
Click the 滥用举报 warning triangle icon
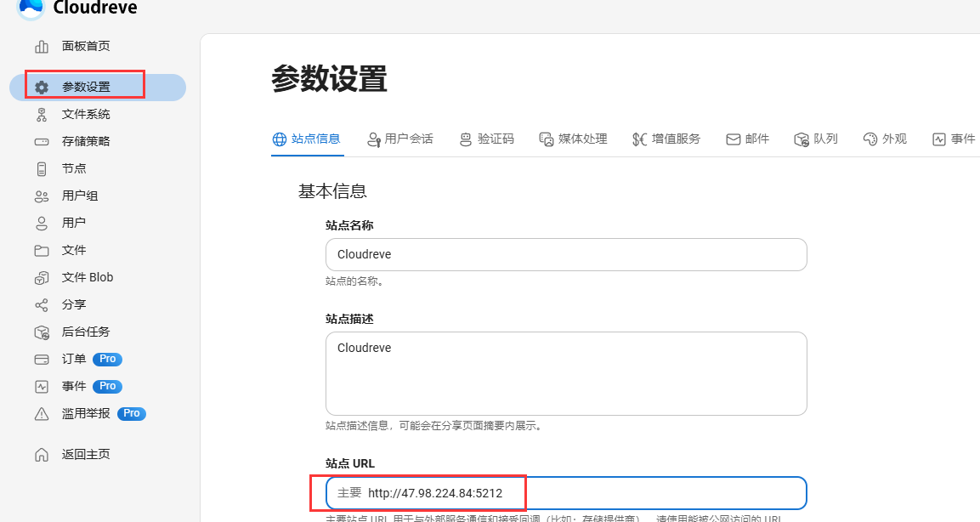(x=42, y=414)
